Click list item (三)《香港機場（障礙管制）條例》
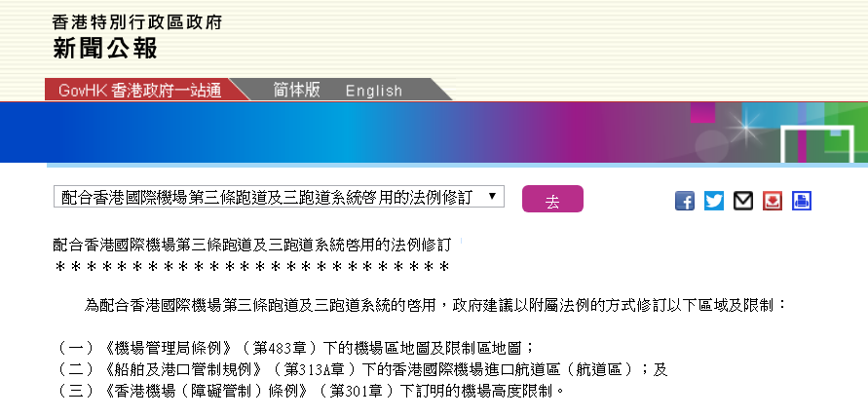This screenshot has height=417, width=868. coord(310,391)
